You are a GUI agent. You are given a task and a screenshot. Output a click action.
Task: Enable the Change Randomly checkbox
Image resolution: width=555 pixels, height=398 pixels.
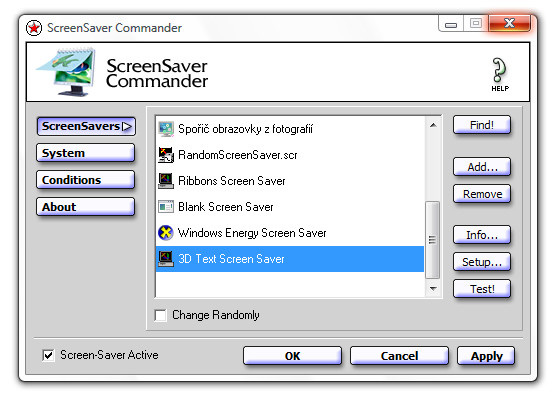(161, 315)
